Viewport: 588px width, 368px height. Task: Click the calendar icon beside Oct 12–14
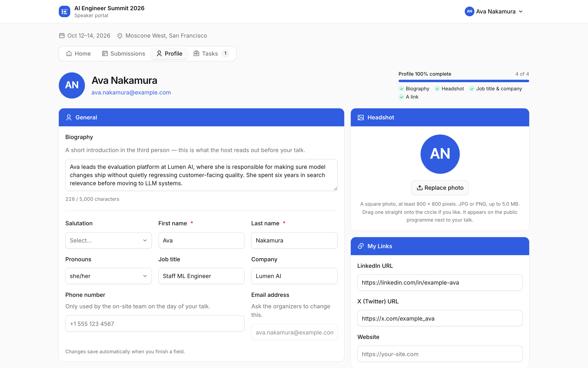(x=62, y=36)
